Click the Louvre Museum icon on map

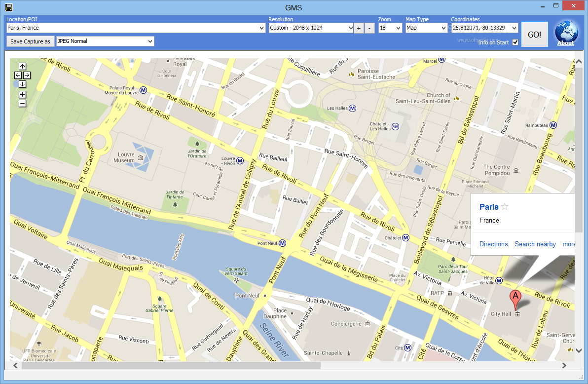point(140,157)
